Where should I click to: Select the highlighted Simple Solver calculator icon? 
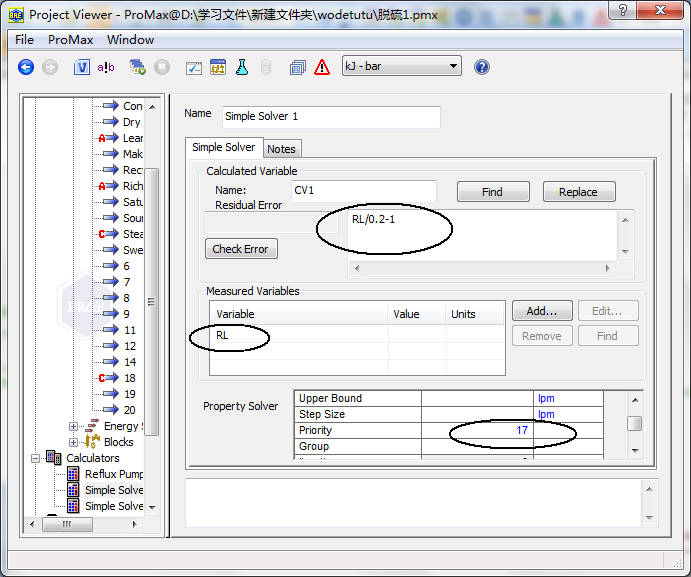pos(73,490)
